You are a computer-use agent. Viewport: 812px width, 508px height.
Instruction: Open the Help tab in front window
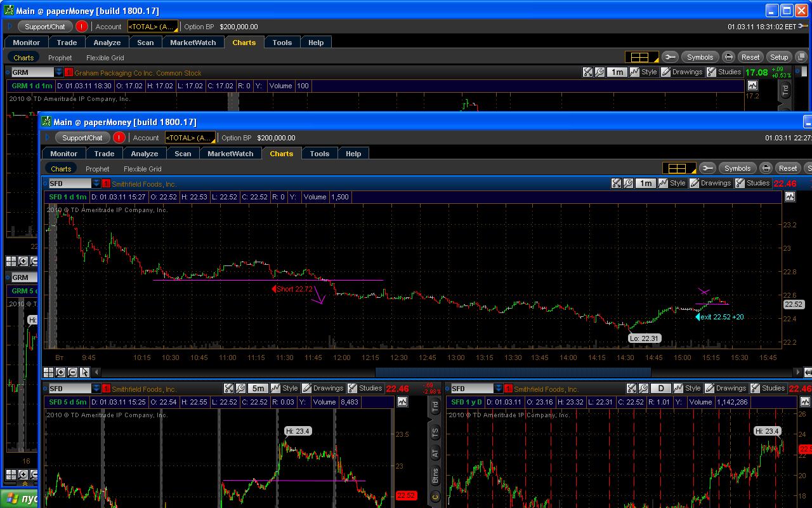[x=353, y=154]
